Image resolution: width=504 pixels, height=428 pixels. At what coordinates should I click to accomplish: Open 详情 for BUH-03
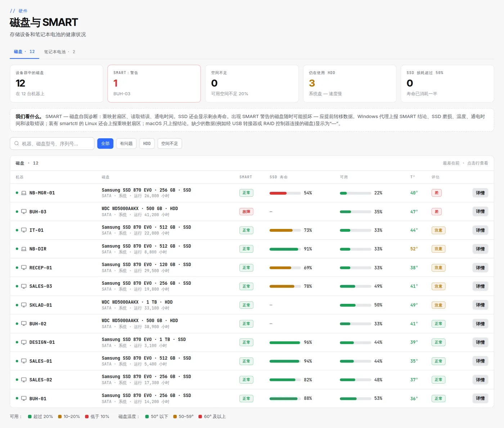tap(480, 212)
